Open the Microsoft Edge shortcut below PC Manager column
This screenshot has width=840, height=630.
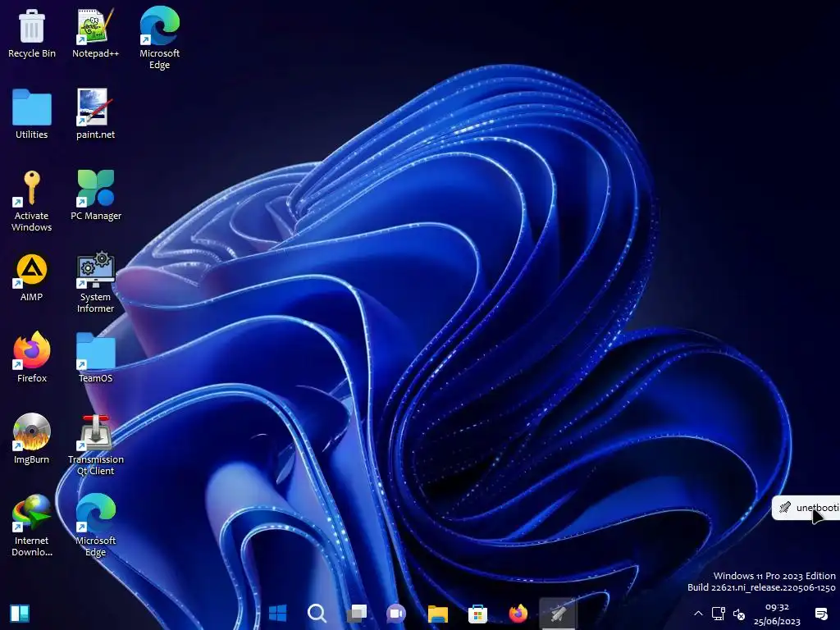tap(95, 526)
